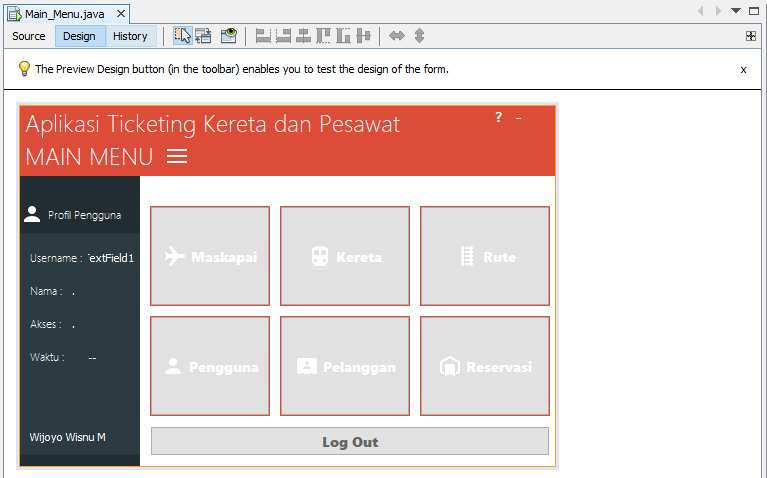Image resolution: width=767 pixels, height=478 pixels.
Task: Click the expand icon at toolbar's right end
Action: tap(751, 36)
